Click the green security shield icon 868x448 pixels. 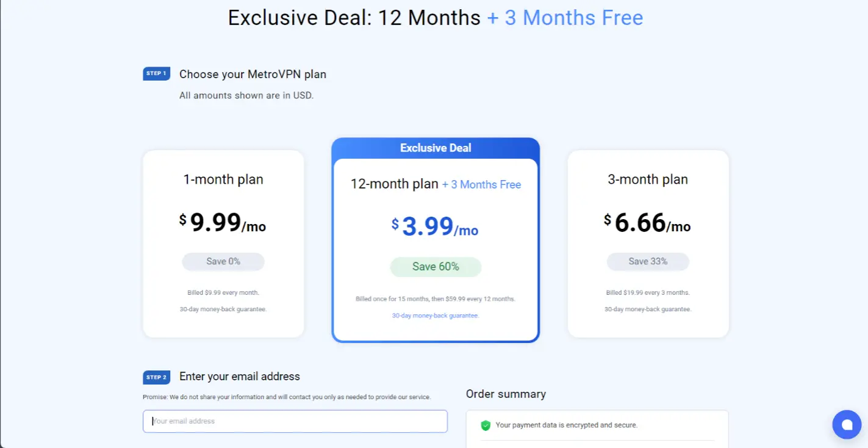pos(486,425)
